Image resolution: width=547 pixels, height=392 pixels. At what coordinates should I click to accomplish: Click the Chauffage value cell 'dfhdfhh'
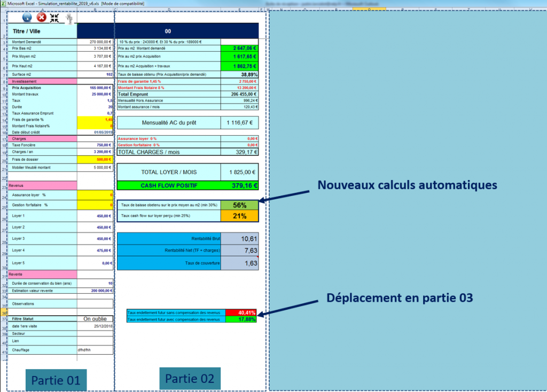[95, 350]
